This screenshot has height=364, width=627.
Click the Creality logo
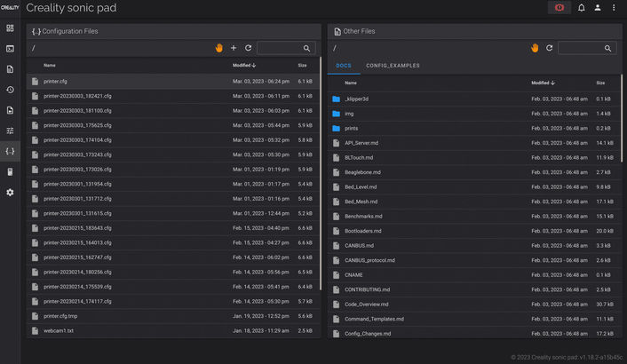click(x=10, y=8)
